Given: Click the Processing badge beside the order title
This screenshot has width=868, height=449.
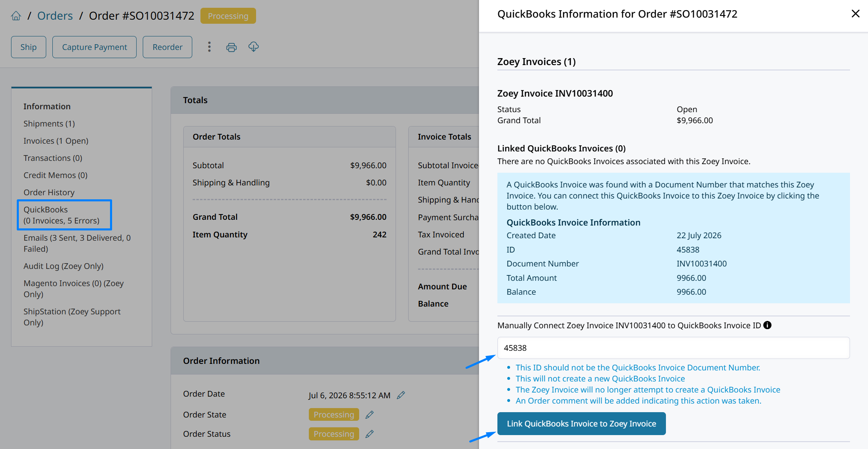Looking at the screenshot, I should (x=228, y=16).
